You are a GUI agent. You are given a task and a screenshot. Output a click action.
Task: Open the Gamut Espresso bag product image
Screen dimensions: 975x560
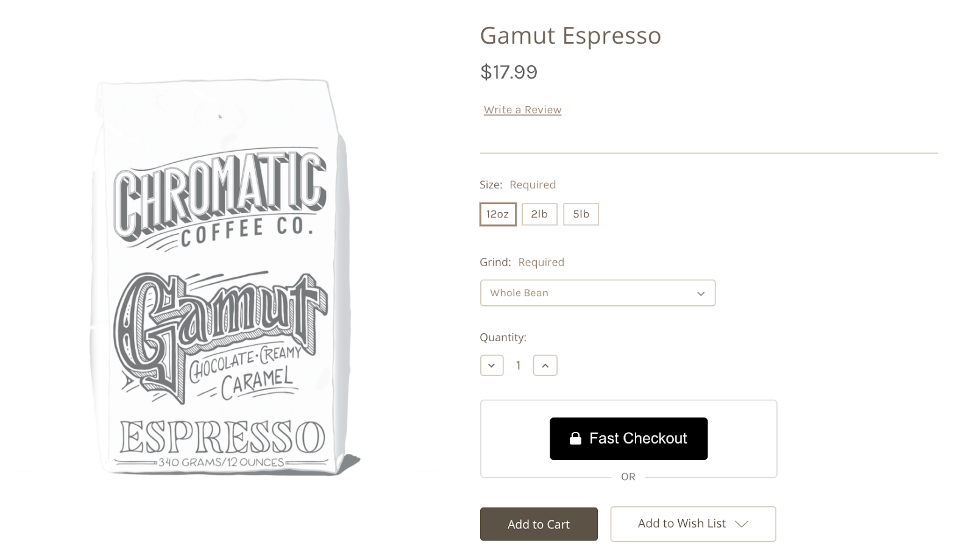click(x=224, y=277)
